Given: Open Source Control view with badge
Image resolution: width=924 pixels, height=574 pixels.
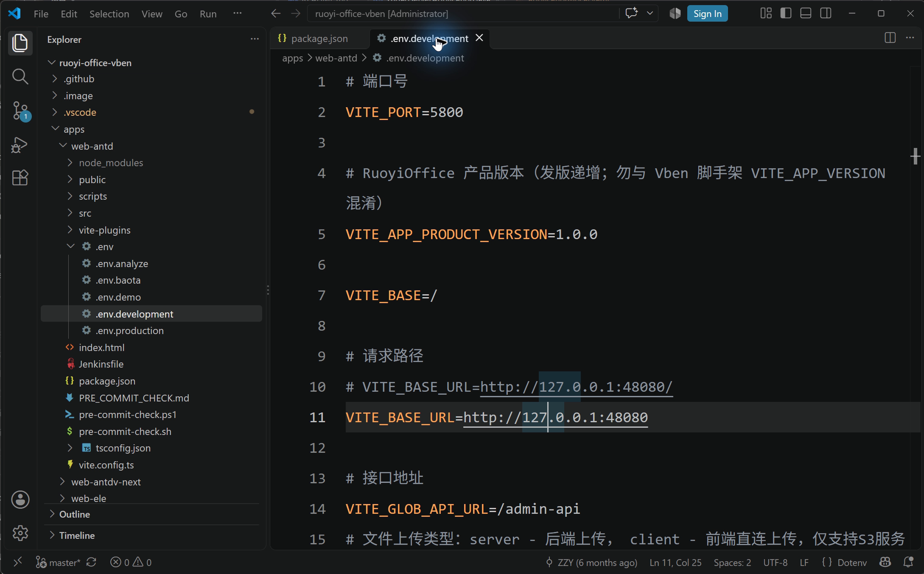Looking at the screenshot, I should [x=20, y=111].
